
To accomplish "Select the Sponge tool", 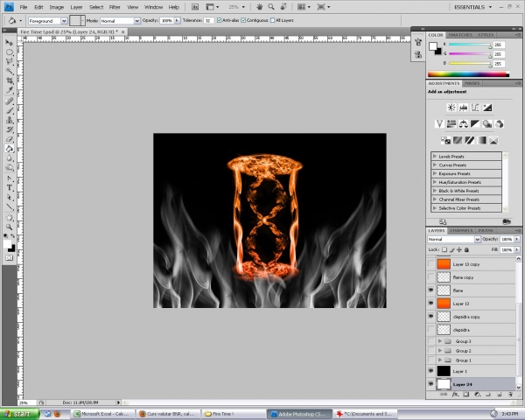I will point(9,167).
